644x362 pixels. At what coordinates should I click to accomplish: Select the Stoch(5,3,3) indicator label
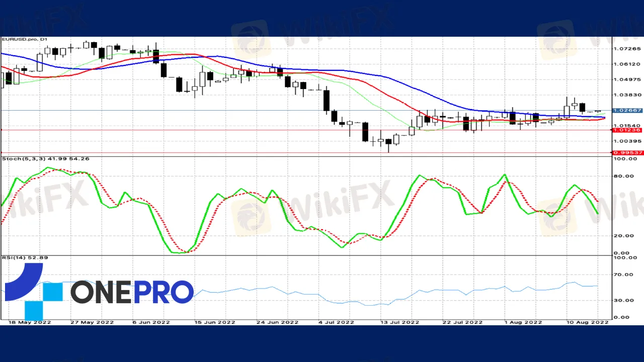point(45,159)
